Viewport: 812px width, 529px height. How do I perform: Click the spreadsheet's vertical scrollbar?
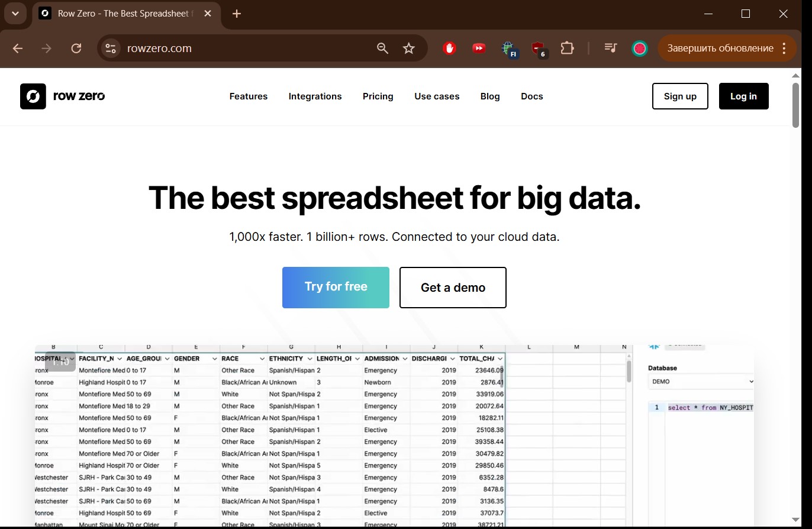(x=629, y=371)
